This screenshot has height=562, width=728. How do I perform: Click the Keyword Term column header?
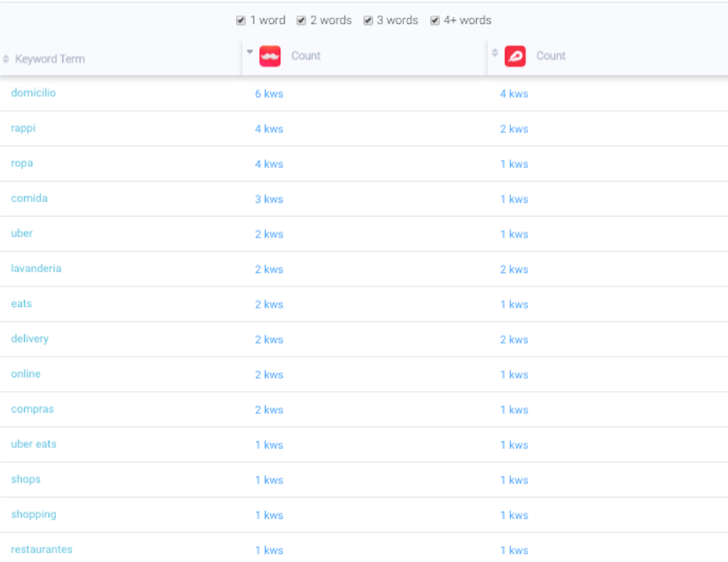(x=50, y=59)
